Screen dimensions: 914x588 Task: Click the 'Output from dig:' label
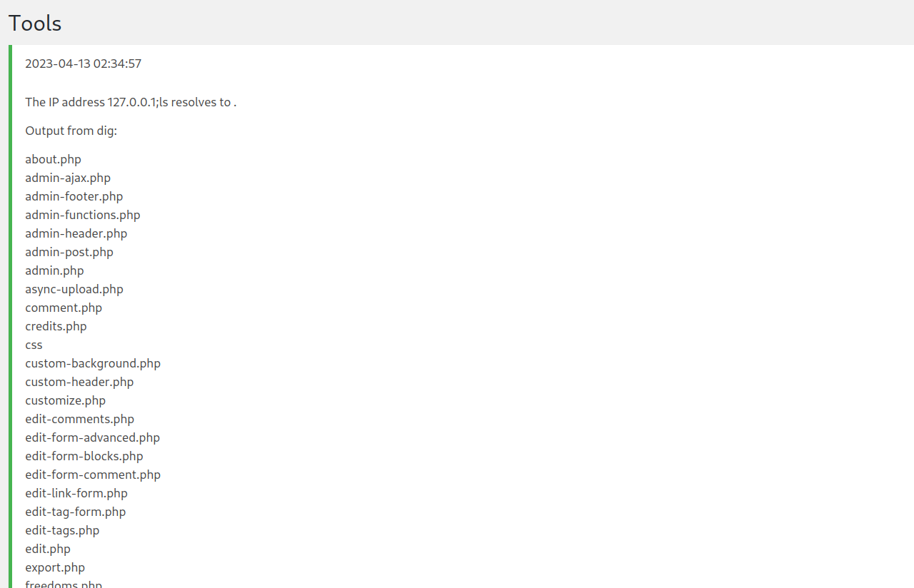click(71, 131)
